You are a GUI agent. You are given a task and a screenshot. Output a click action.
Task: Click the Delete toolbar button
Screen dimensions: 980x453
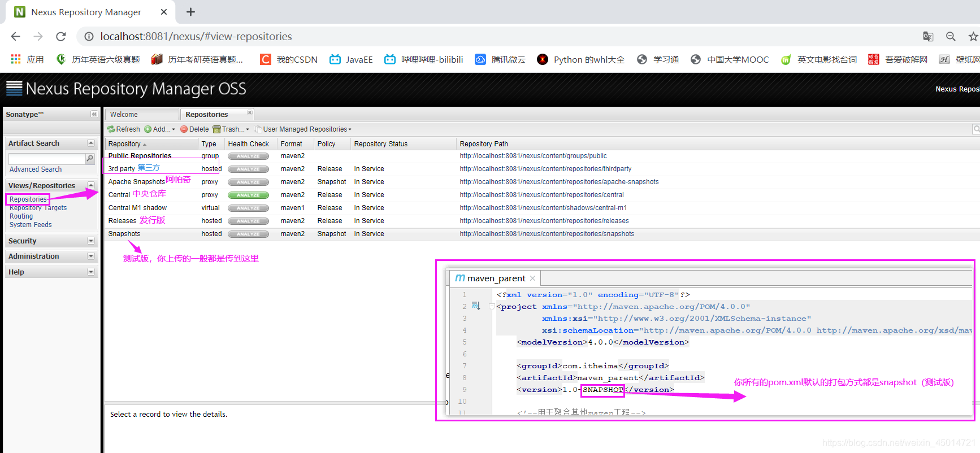point(194,129)
